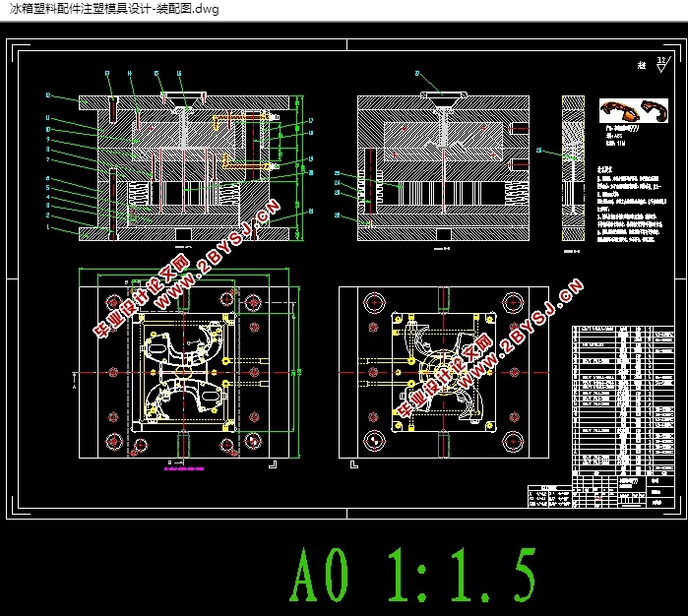Select the narrow vertical side section view

tap(573, 168)
